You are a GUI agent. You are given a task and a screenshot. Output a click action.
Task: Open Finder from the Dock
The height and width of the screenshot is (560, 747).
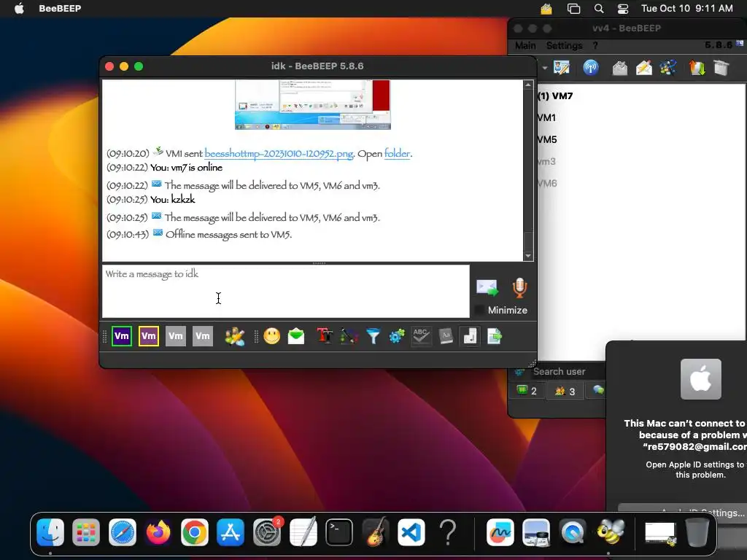(x=50, y=532)
